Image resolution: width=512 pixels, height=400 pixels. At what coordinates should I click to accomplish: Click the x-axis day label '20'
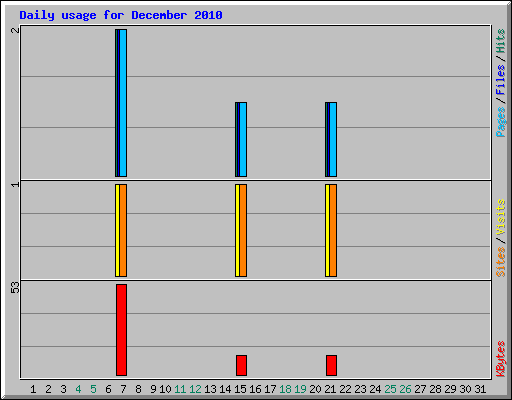coord(315,389)
